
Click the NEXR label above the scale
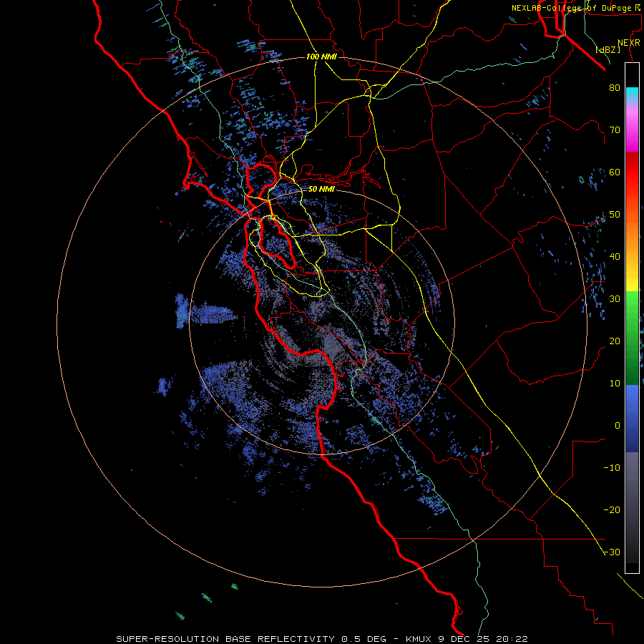point(629,43)
